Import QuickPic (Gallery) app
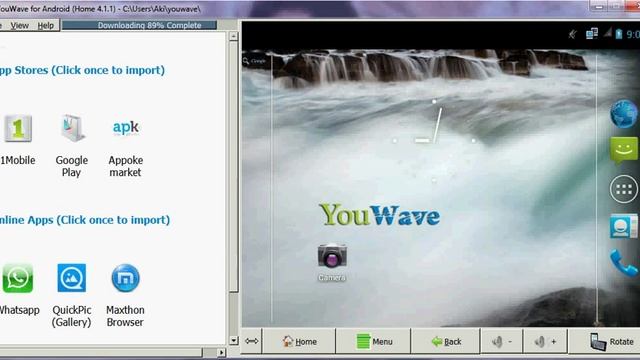 point(72,278)
